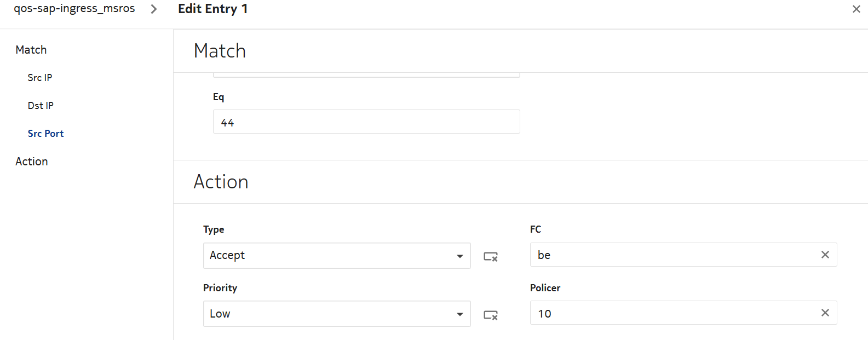Image resolution: width=868 pixels, height=340 pixels.
Task: Close the Edit Entry 1 panel
Action: [856, 9]
